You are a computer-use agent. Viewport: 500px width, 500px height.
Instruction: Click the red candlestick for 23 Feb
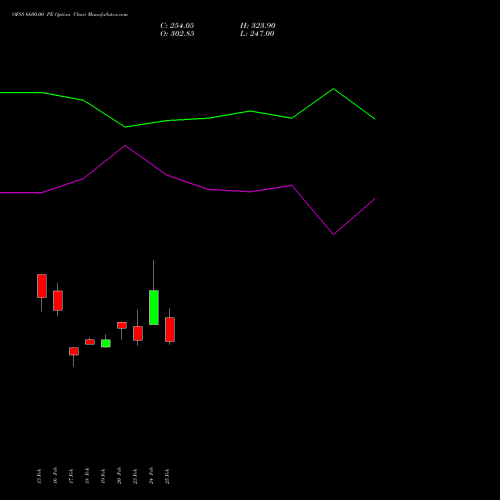coord(138,333)
